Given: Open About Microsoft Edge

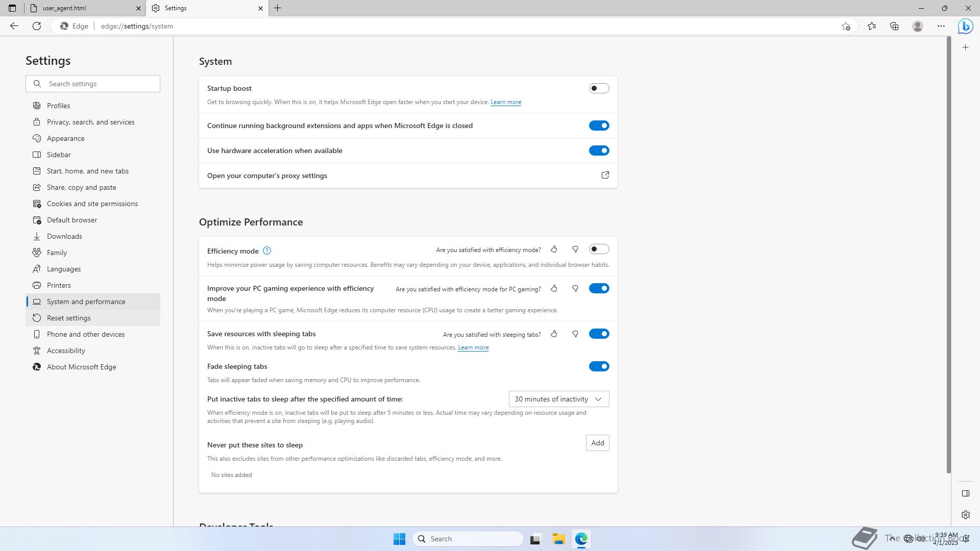Looking at the screenshot, I should 93,367.
